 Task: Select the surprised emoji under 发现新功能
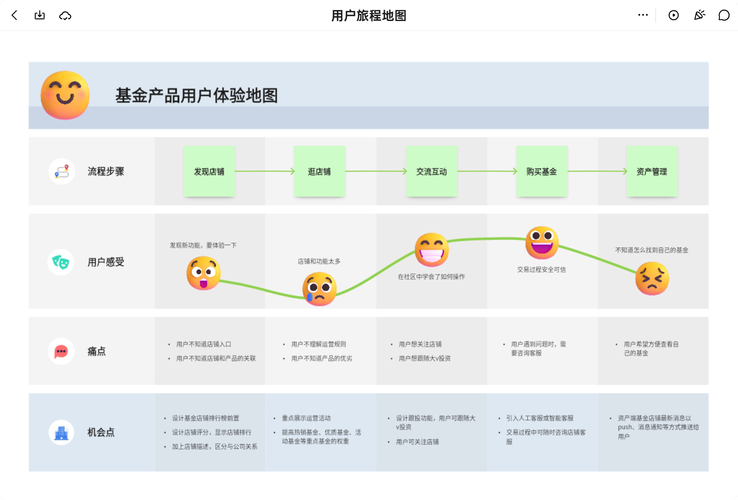point(203,273)
